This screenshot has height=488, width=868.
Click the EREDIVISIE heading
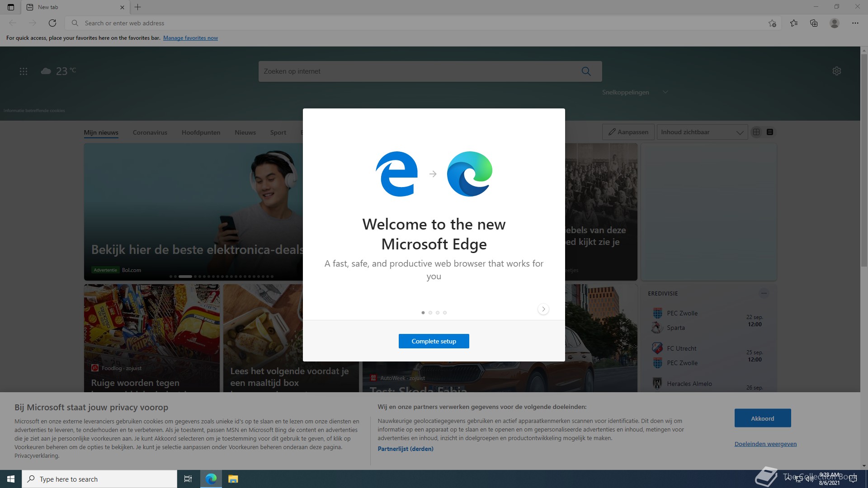click(x=663, y=293)
